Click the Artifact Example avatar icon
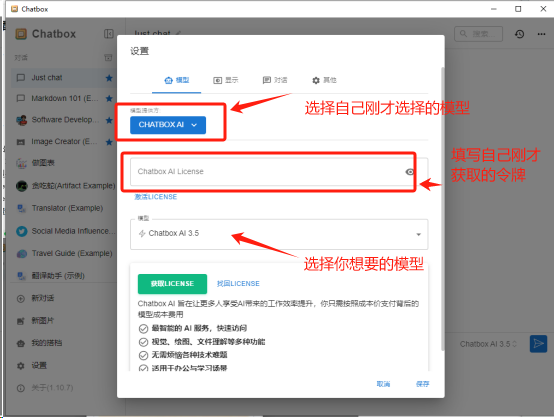 (x=22, y=186)
